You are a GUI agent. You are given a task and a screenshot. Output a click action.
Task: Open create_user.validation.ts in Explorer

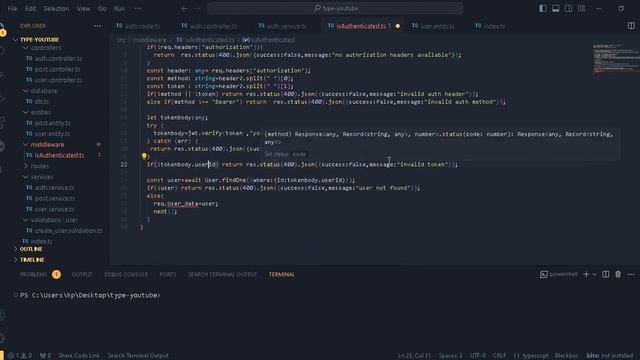68,231
